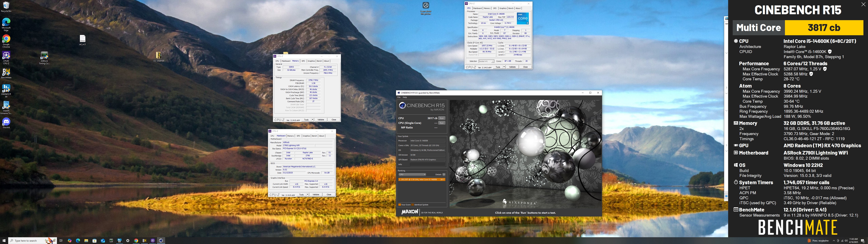Select the arl_oc3 file on desktop
The image size is (868, 244).
(x=83, y=40)
